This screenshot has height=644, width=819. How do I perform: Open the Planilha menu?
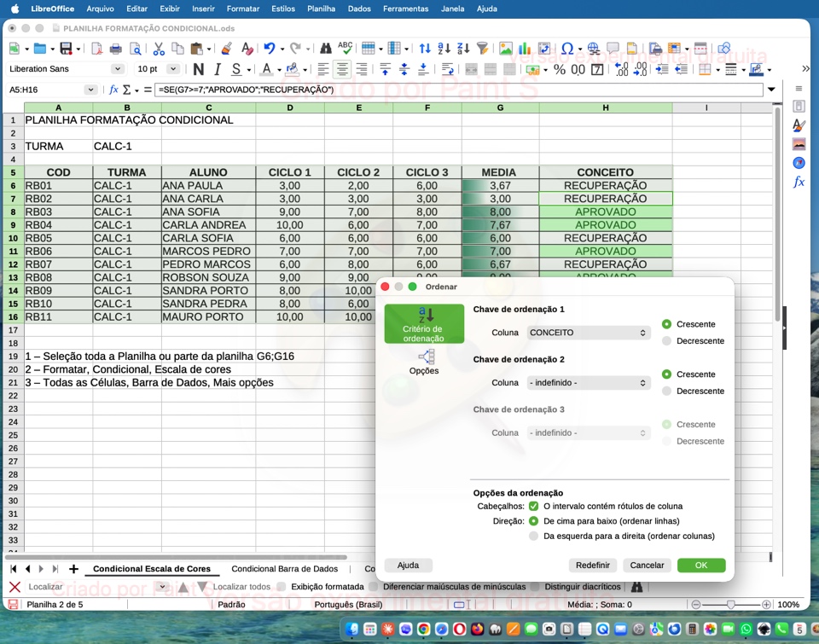(322, 9)
